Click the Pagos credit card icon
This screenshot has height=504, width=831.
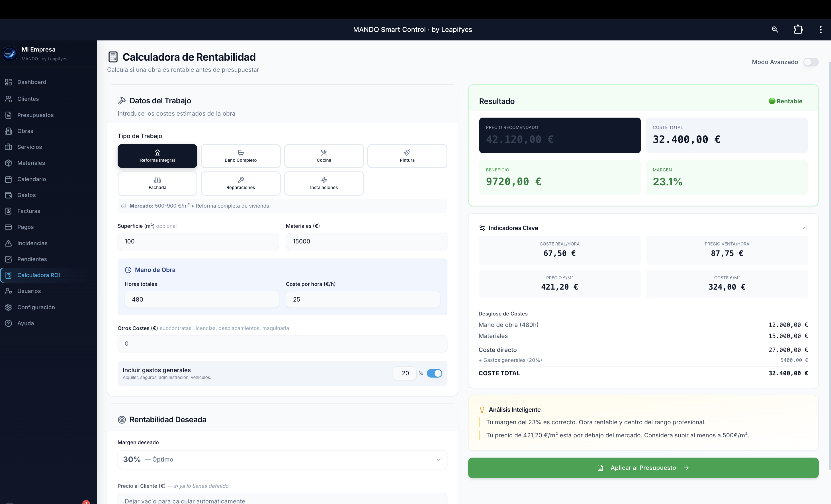coord(9,227)
